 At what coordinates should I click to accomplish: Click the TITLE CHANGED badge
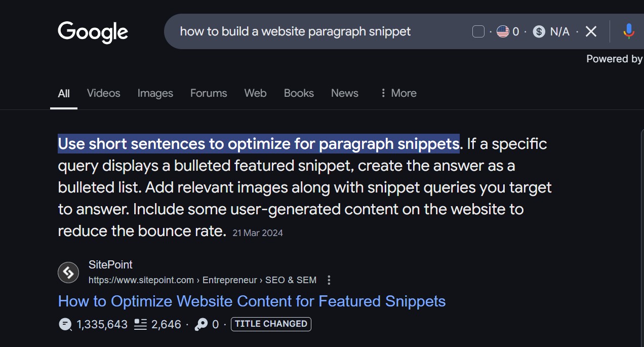coord(271,324)
